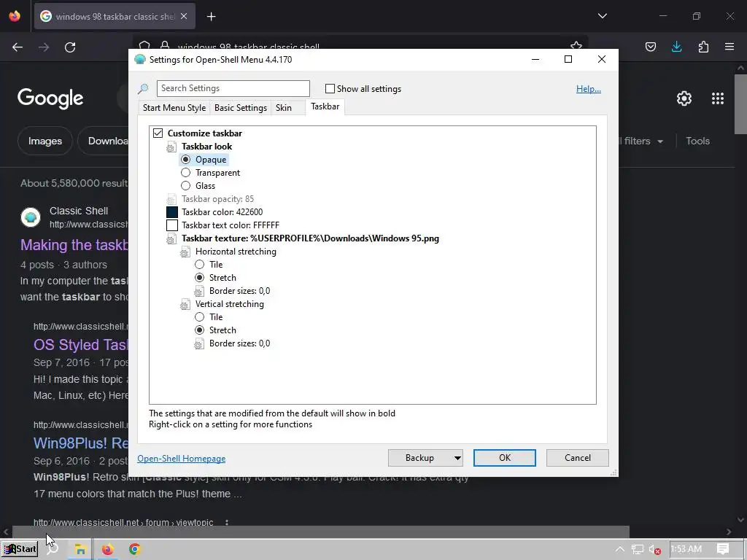The height and width of the screenshot is (560, 747).
Task: Click the Google Tools button
Action: 697,141
